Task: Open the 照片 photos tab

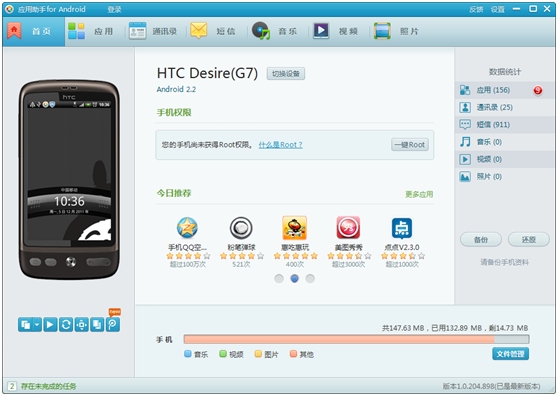Action: tap(396, 31)
